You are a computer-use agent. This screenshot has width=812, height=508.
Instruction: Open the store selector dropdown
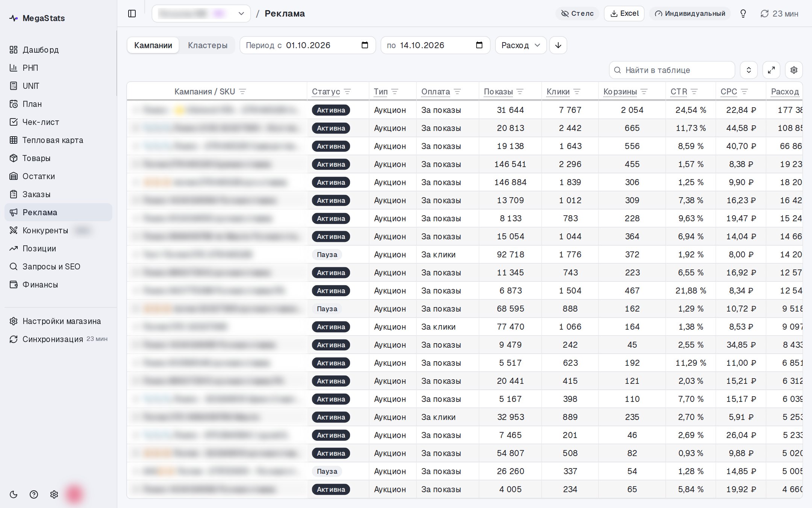tap(201, 14)
